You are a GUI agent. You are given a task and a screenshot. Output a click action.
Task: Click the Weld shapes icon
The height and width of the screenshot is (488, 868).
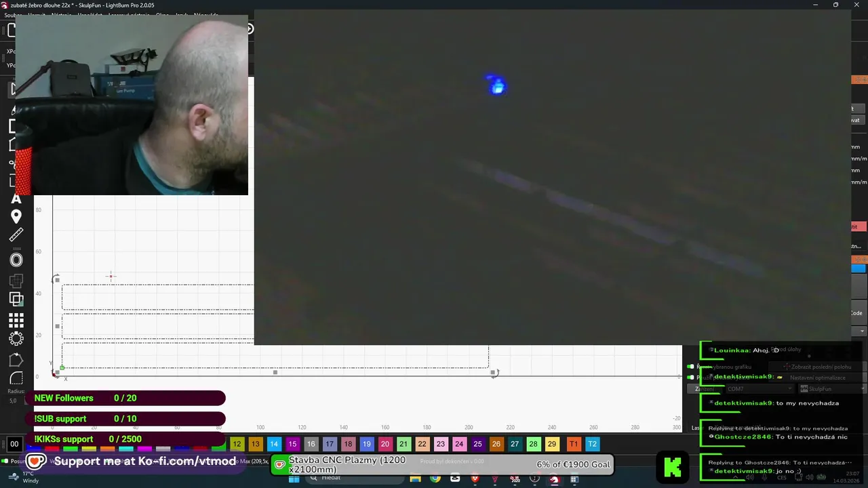click(16, 280)
